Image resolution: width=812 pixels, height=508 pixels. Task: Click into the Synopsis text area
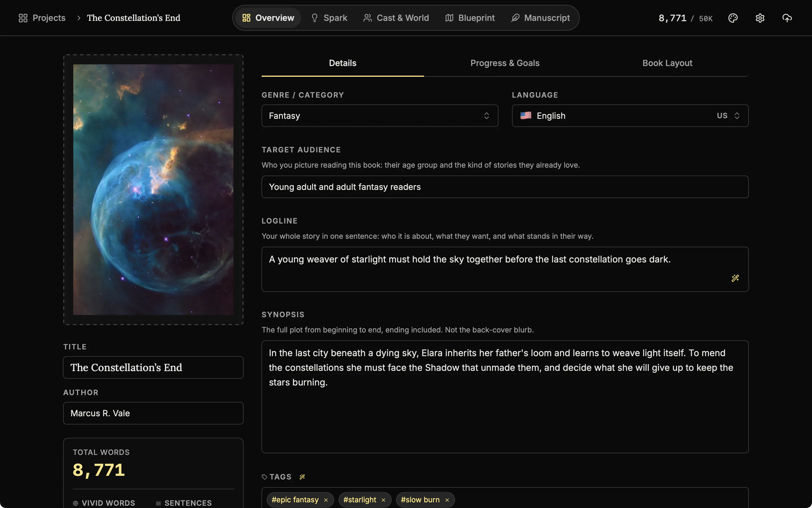pos(505,397)
